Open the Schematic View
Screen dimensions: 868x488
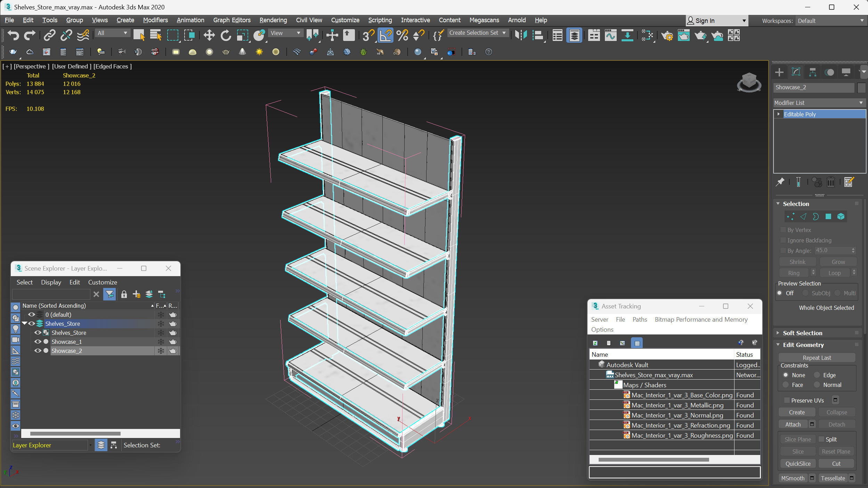(x=647, y=35)
